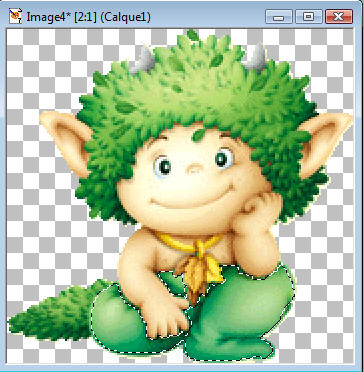This screenshot has width=364, height=372.
Task: Maximize the Image4 document window
Action: point(309,17)
